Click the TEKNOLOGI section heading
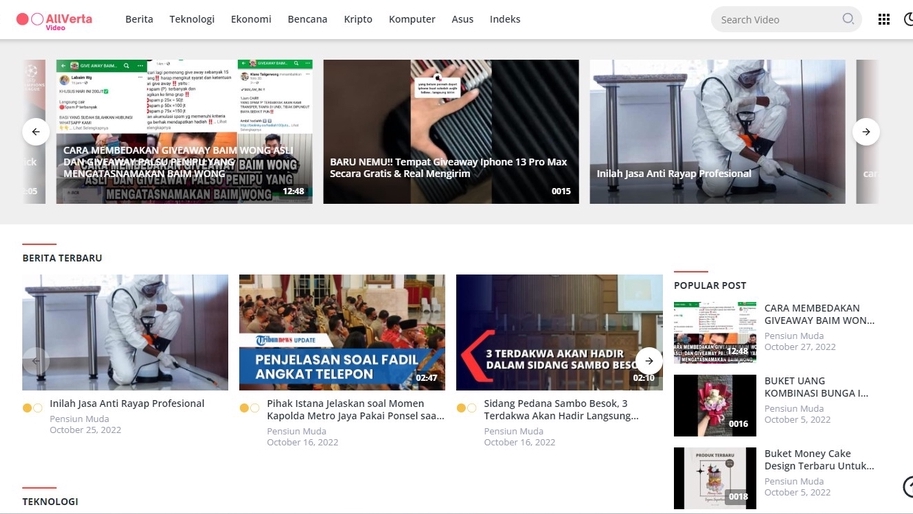Screen dimensions: 913x514 coord(50,501)
